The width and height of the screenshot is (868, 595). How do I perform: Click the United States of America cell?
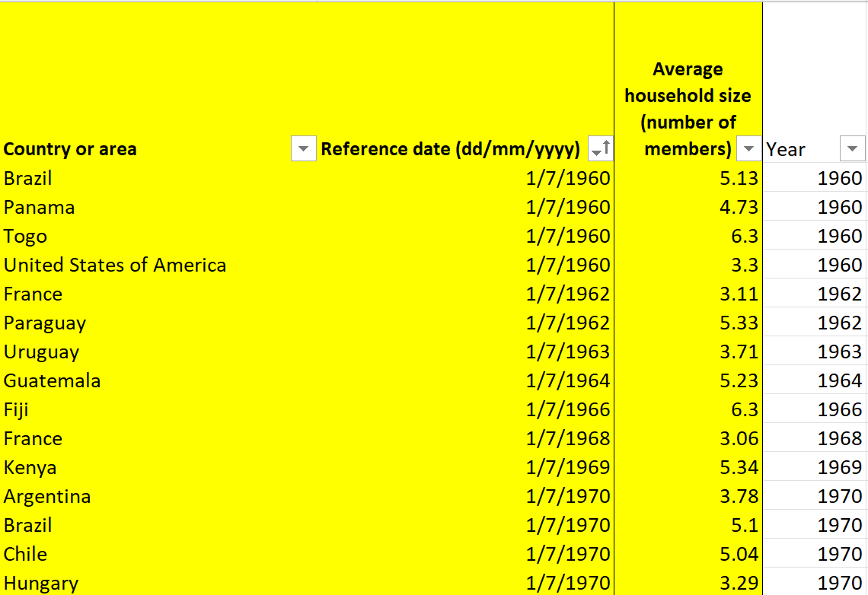click(115, 266)
